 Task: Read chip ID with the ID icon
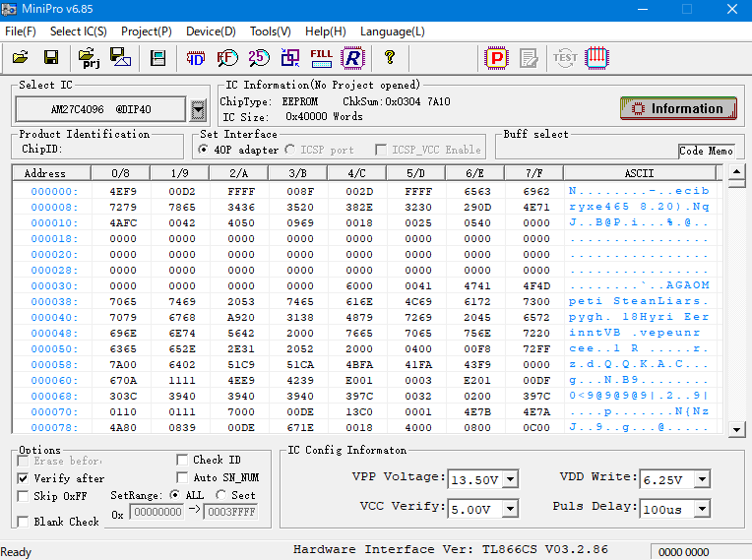tap(195, 58)
